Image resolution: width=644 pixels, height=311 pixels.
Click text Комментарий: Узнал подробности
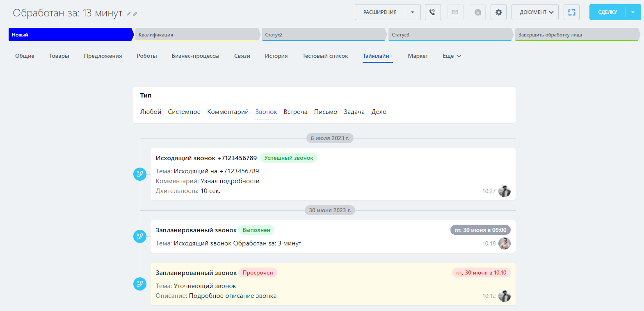[208, 181]
